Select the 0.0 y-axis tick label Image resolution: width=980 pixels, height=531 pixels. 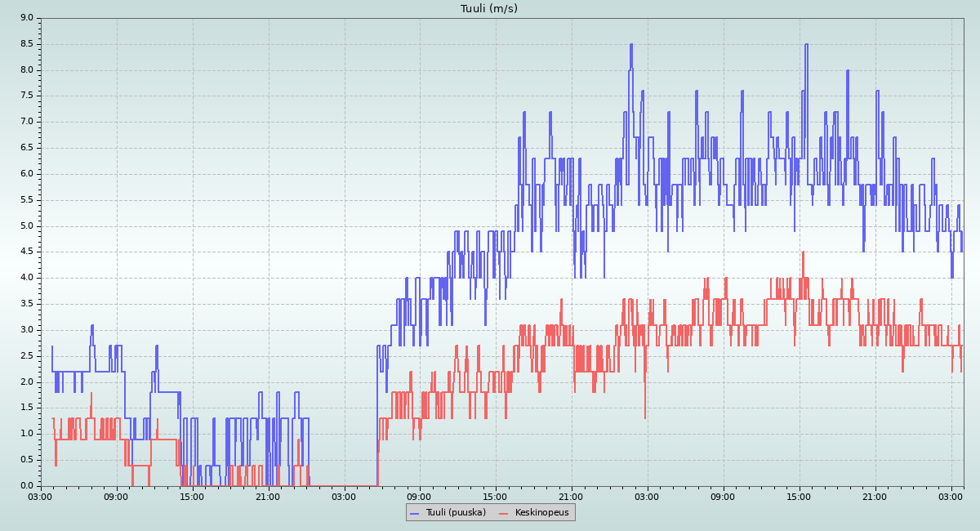[x=26, y=486]
